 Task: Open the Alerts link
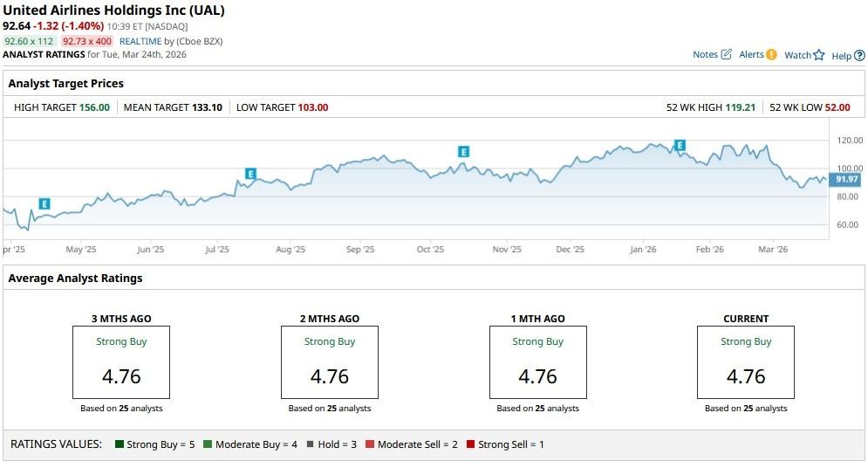click(x=751, y=54)
